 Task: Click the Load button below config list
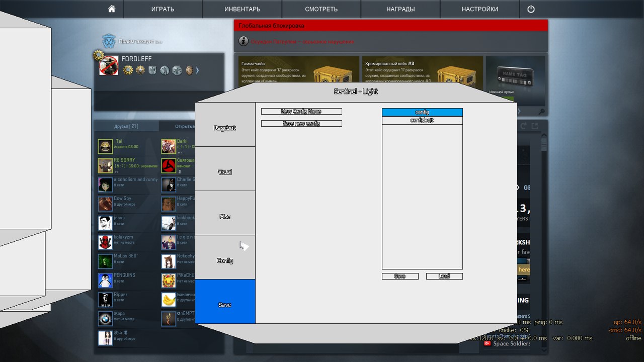444,277
